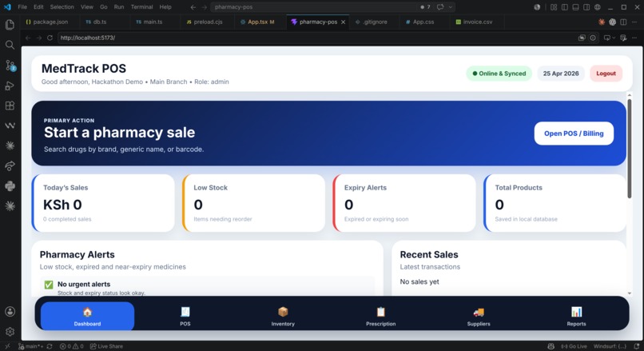Open the Today's Sales card
The image size is (644, 351).
pos(103,203)
